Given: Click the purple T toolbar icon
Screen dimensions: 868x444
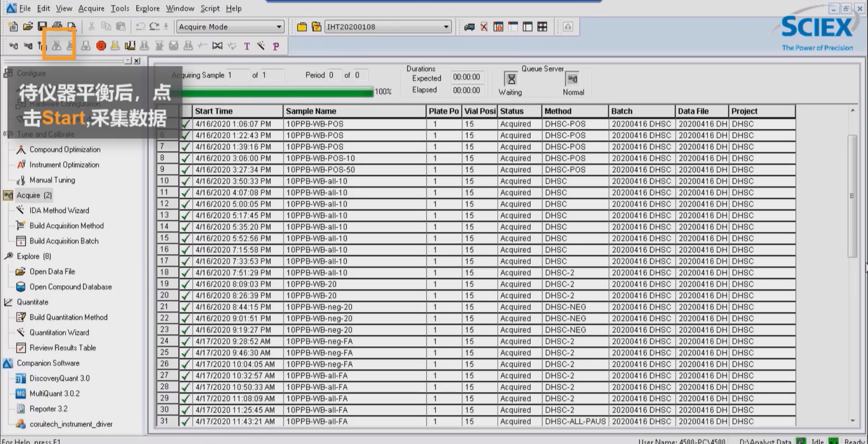Looking at the screenshot, I should (247, 46).
